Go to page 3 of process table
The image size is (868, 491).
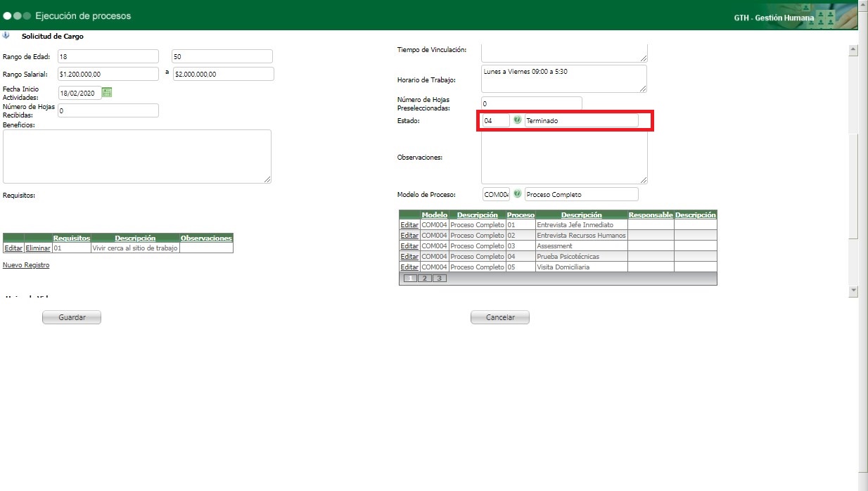point(439,279)
